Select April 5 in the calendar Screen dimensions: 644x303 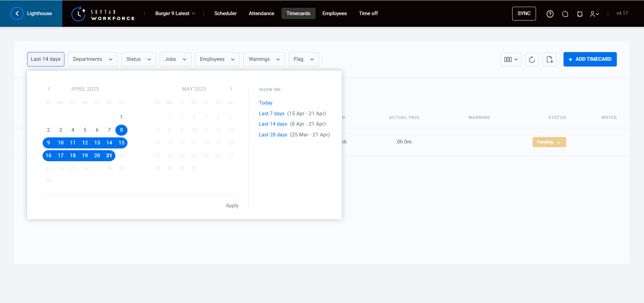pos(85,130)
